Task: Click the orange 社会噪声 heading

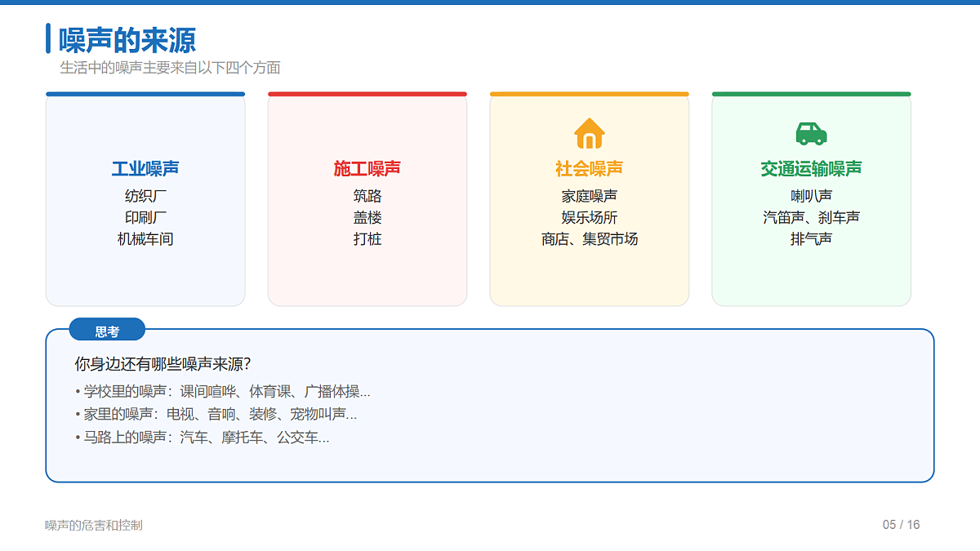Action: tap(590, 169)
